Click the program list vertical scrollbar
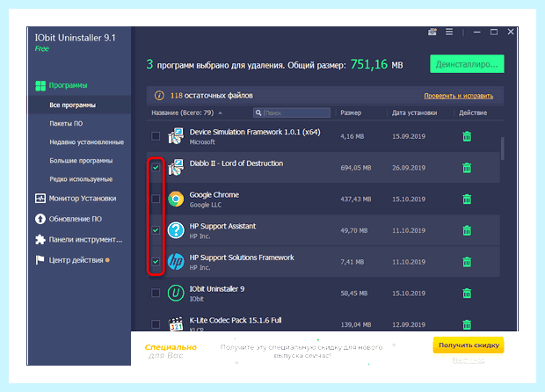The image size is (545, 392). (502, 149)
